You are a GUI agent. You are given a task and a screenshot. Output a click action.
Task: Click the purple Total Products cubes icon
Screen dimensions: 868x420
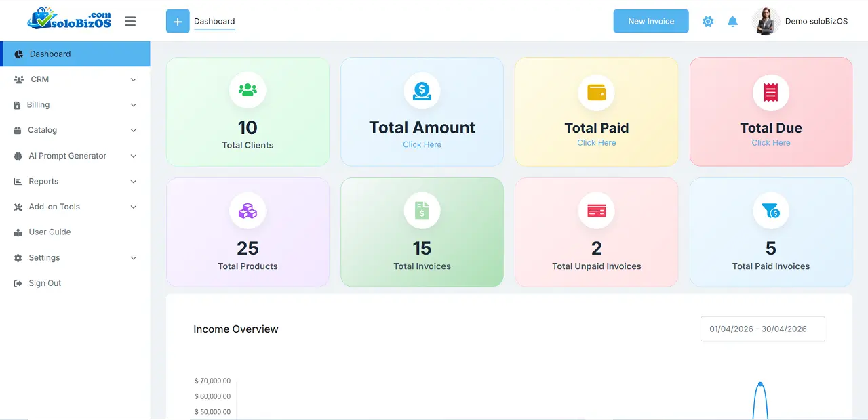click(x=248, y=211)
